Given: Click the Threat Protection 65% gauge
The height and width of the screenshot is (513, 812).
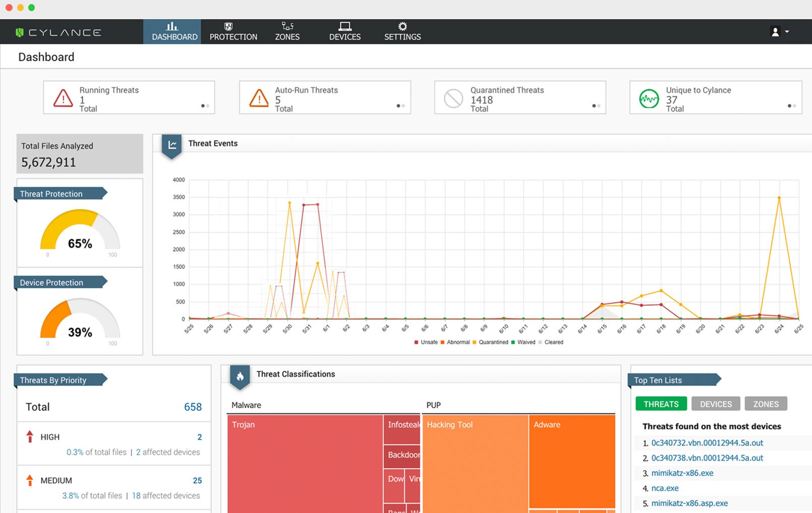Looking at the screenshot, I should point(80,232).
